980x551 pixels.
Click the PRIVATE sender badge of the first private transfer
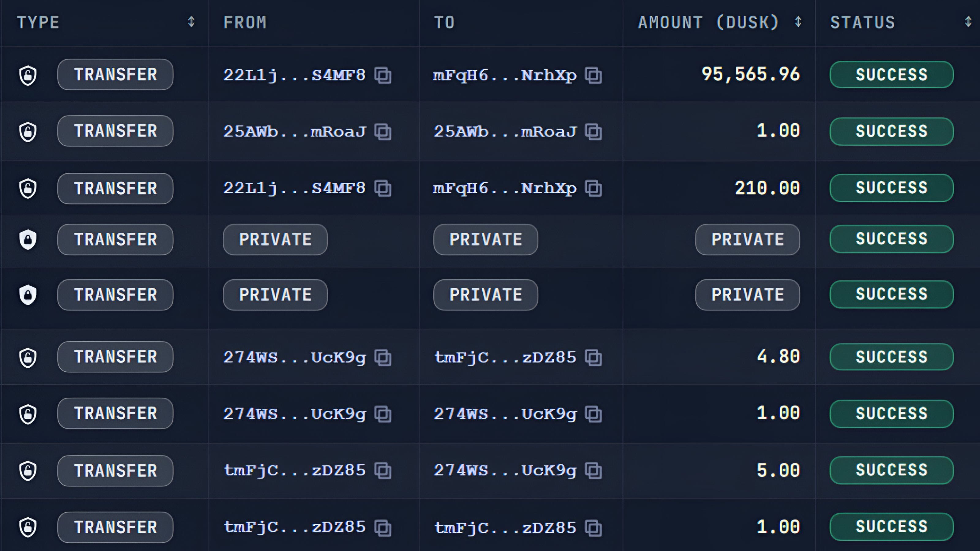coord(275,240)
